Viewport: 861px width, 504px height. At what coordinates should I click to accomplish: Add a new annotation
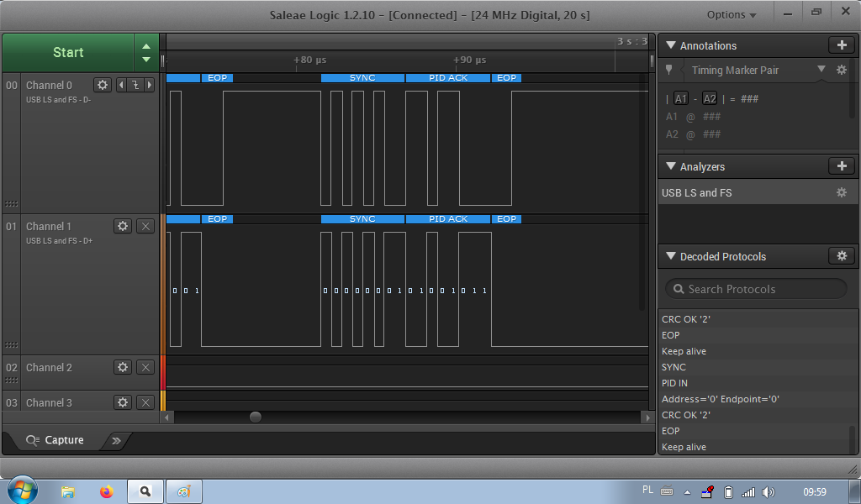842,45
